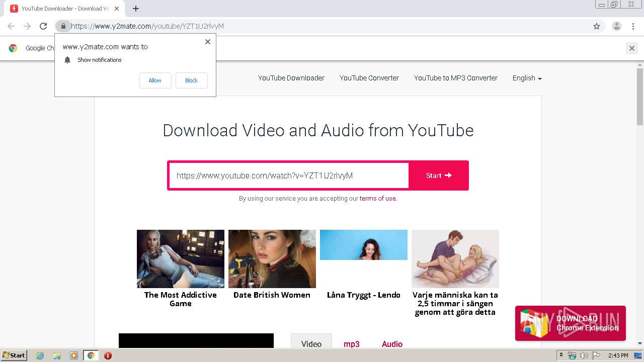Open the YouTube Downloader nav link
This screenshot has width=644, height=362.
tap(291, 78)
